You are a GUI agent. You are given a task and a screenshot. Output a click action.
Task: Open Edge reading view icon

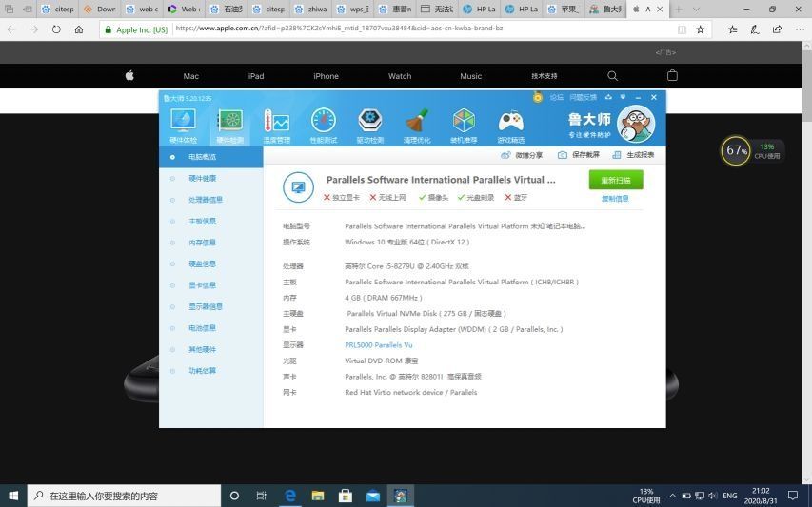(x=682, y=29)
